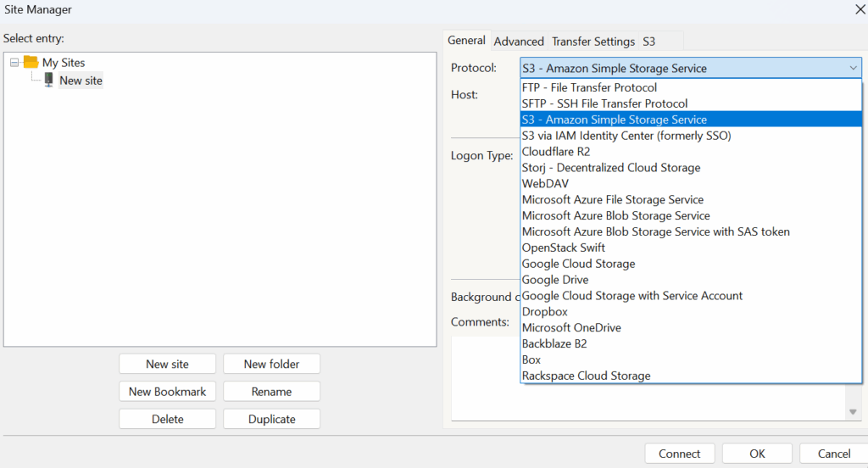Pick Backblaze B2 from the list
Viewport: 868px width, 468px height.
tap(554, 344)
